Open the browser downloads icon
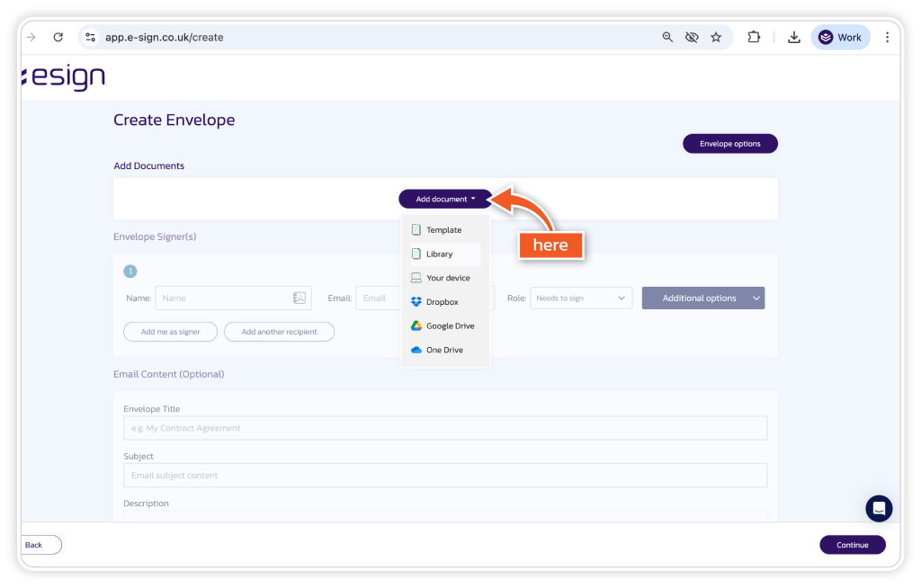Image resolution: width=921 pixels, height=588 pixels. tap(793, 37)
